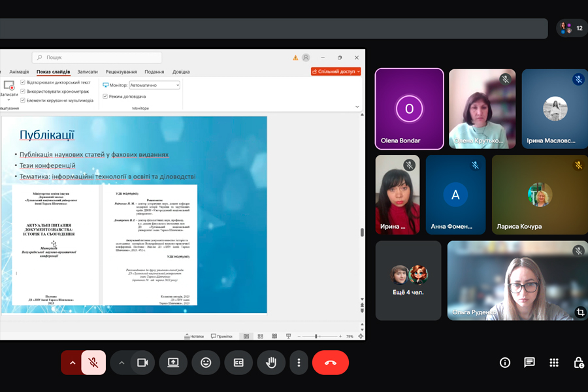588x392 pixels.
Task: Open the Монітор dropdown set to Автоматично
Action: tap(154, 85)
